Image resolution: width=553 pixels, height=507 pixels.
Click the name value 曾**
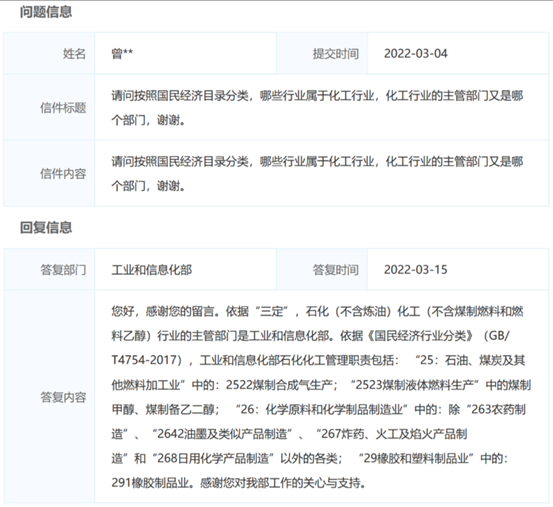pyautogui.click(x=122, y=54)
